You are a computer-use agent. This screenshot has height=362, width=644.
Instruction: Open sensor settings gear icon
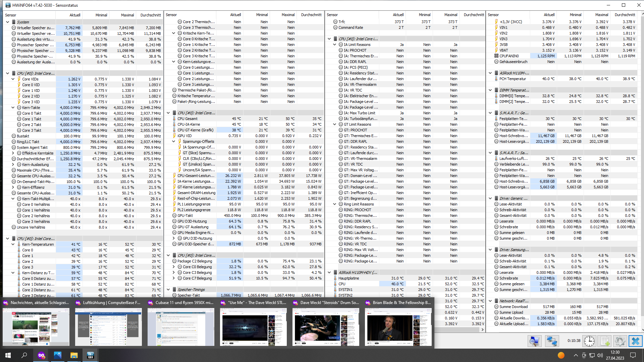click(x=620, y=341)
